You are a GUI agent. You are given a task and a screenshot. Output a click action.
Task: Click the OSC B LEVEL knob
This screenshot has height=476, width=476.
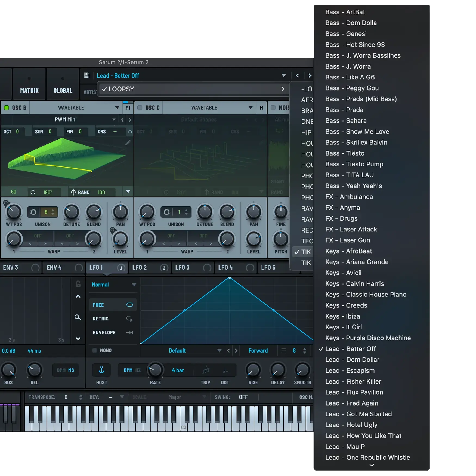[120, 240]
